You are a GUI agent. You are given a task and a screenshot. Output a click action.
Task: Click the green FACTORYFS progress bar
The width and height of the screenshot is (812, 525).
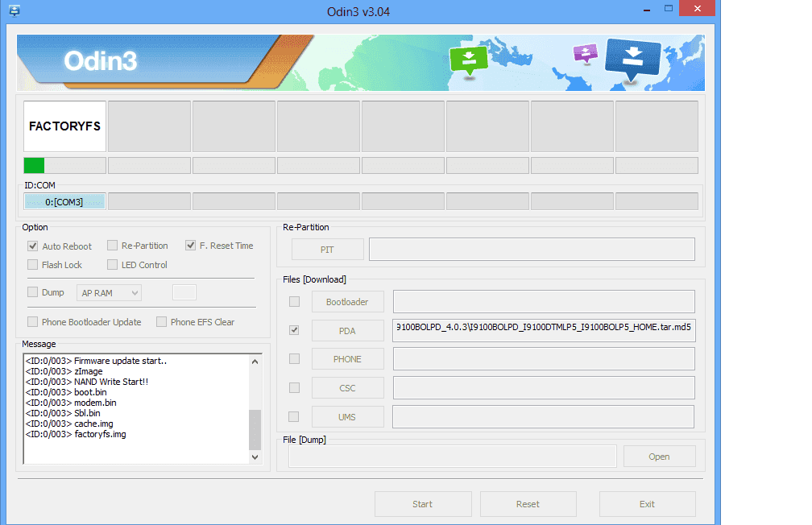click(64, 166)
